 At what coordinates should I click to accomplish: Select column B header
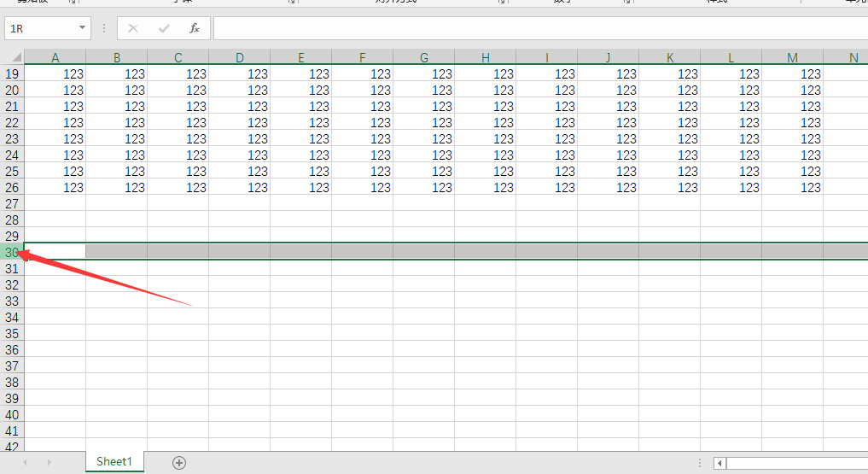(117, 57)
